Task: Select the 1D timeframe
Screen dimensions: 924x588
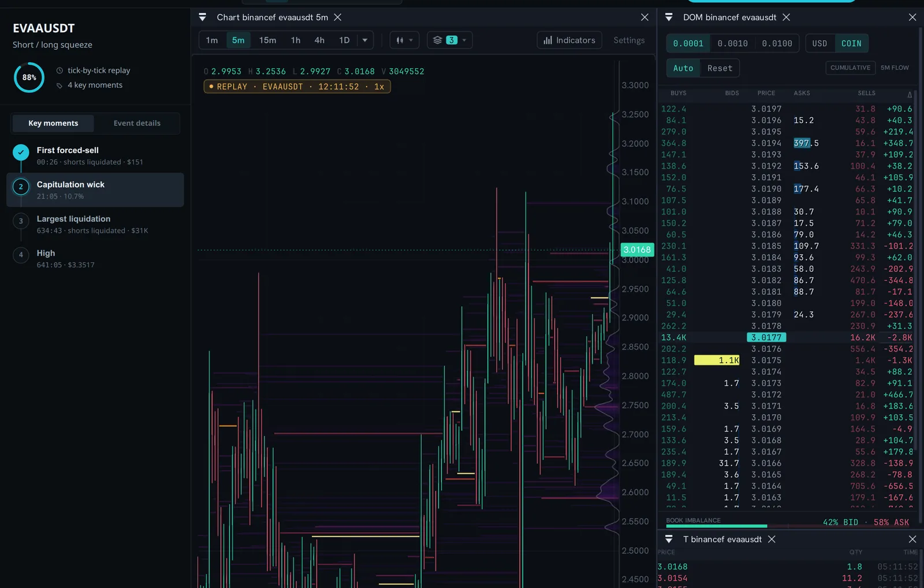Action: coord(344,40)
